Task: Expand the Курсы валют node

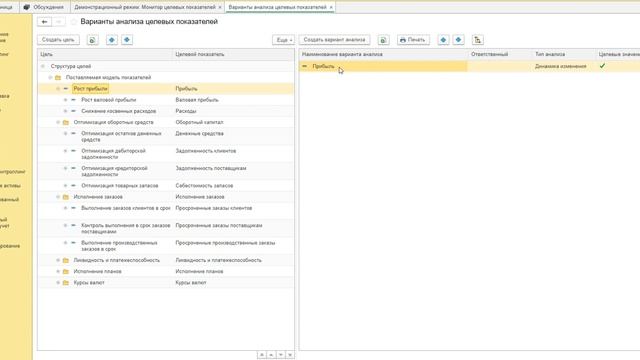Action: click(58, 283)
